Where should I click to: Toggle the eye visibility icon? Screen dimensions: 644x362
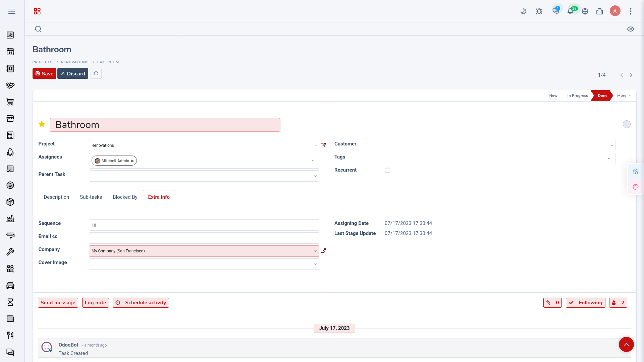click(631, 29)
